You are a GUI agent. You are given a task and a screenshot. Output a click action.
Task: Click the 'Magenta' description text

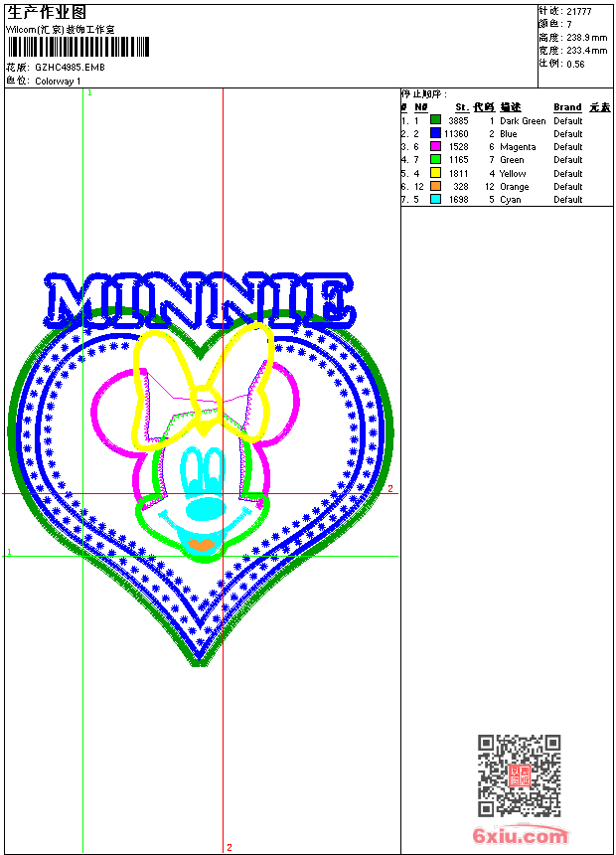pos(518,147)
